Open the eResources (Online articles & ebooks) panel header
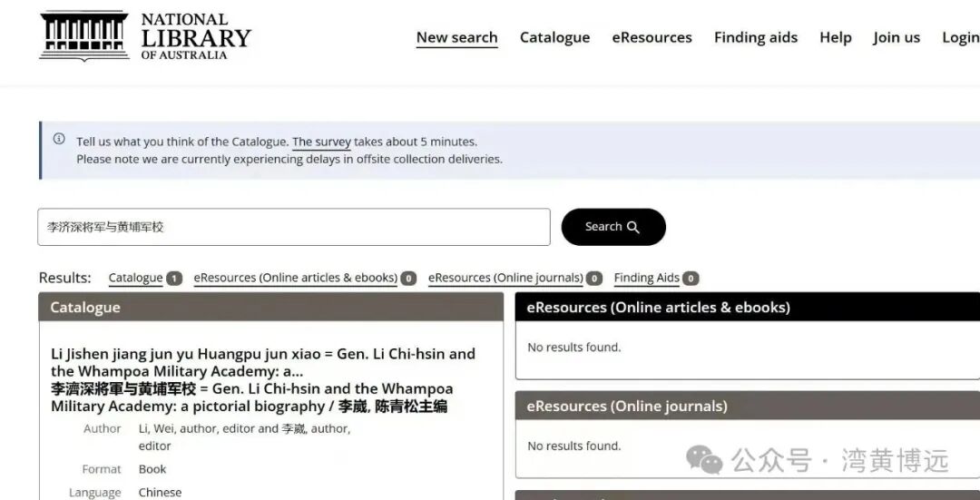This screenshot has width=980, height=500. 748,307
